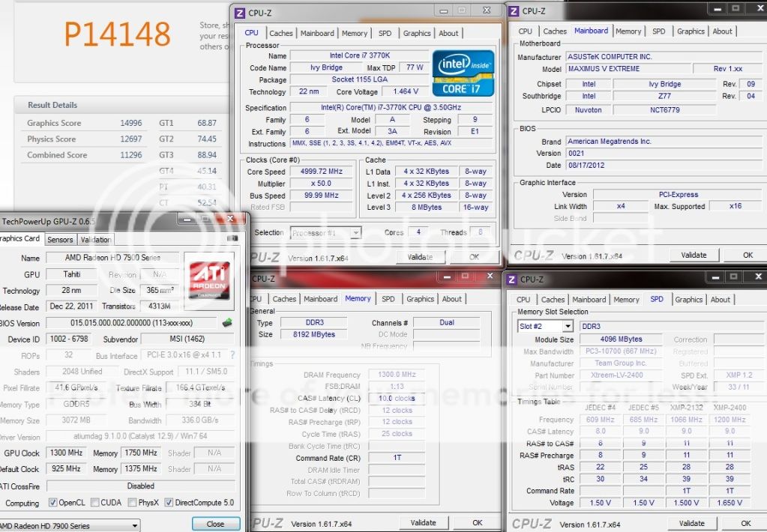Image resolution: width=767 pixels, height=532 pixels.
Task: Click the Intel Core i7 logo
Action: [463, 73]
